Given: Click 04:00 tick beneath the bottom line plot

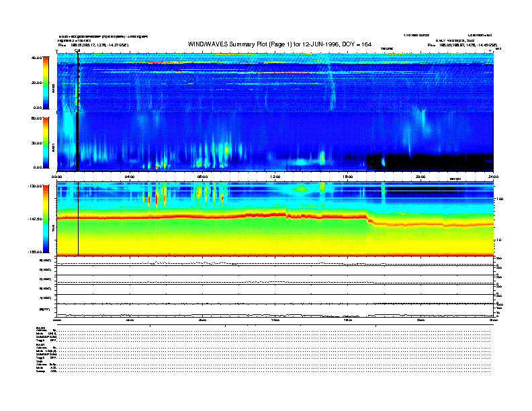Looking at the screenshot, I should tap(130, 320).
